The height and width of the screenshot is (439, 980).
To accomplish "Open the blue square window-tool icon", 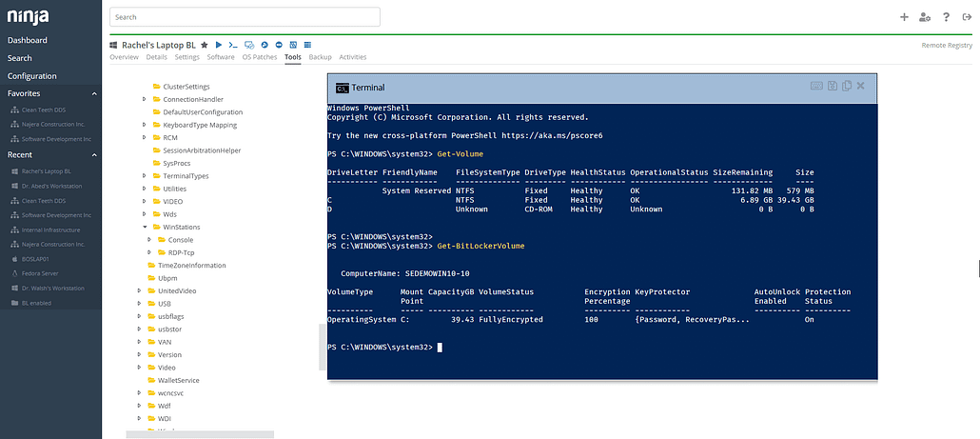I will [293, 45].
